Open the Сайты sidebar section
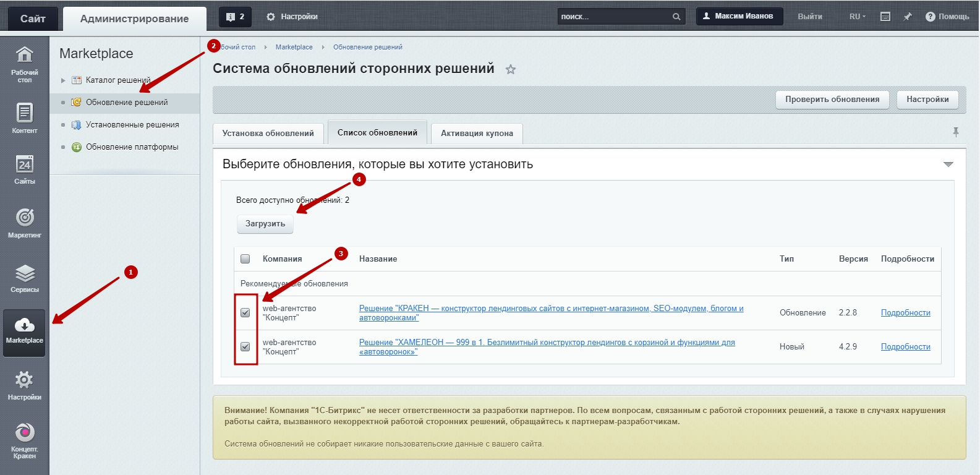Image resolution: width=980 pixels, height=475 pixels. tap(24, 169)
